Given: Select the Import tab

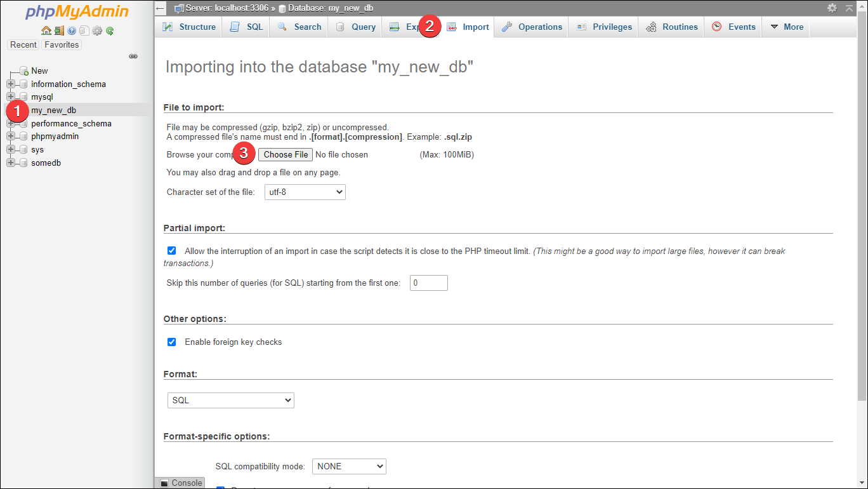Looking at the screenshot, I should pos(468,27).
